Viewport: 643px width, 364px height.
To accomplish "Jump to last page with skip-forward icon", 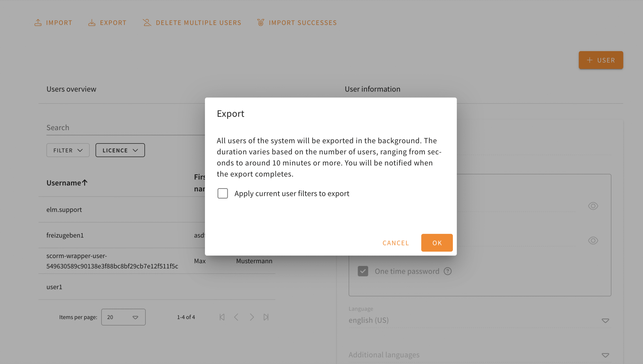I will (x=266, y=317).
